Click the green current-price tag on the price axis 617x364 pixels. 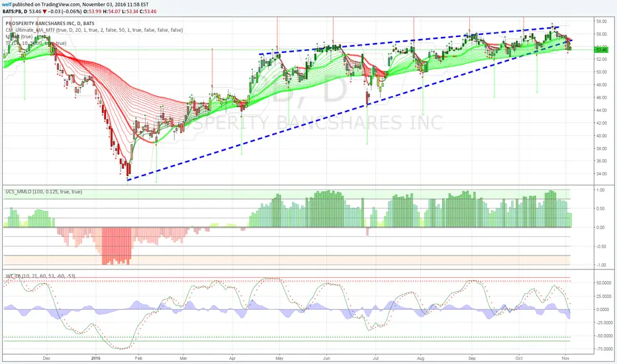[602, 50]
